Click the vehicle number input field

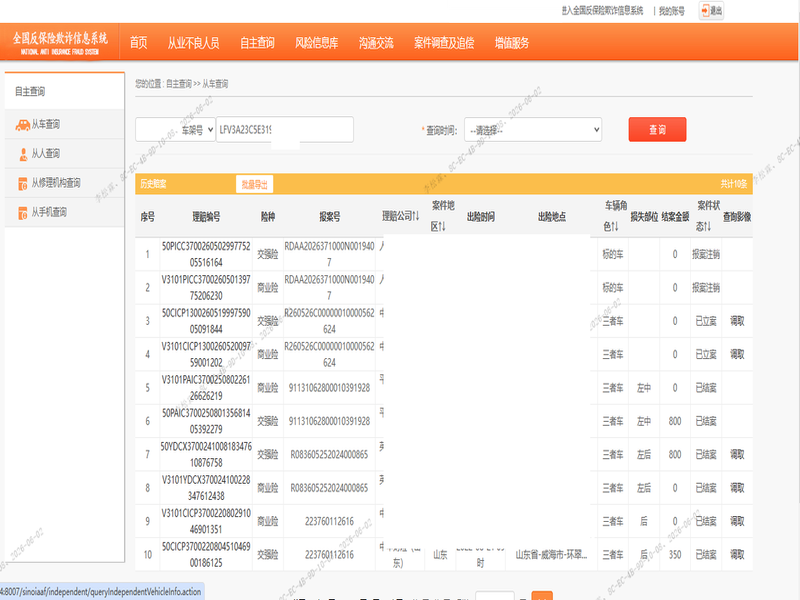[x=285, y=130]
